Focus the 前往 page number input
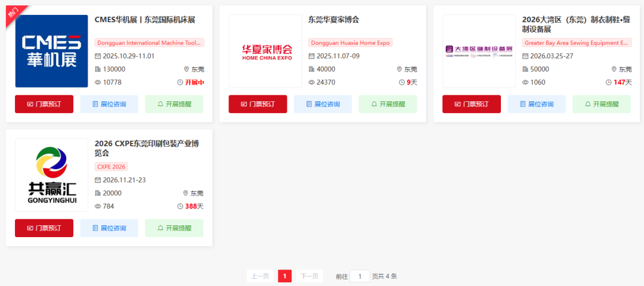The width and height of the screenshot is (644, 286). pos(360,276)
